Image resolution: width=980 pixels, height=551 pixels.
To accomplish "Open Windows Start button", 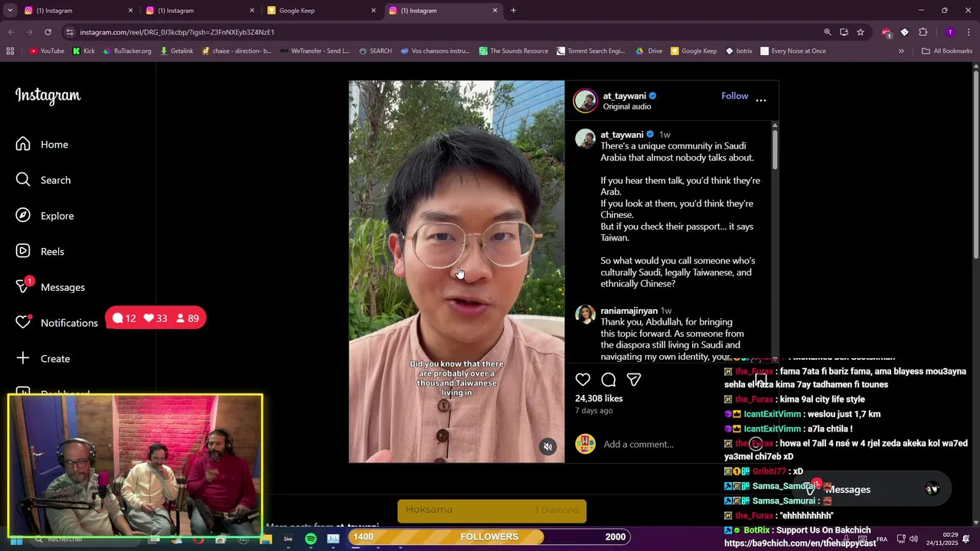I will 16,540.
